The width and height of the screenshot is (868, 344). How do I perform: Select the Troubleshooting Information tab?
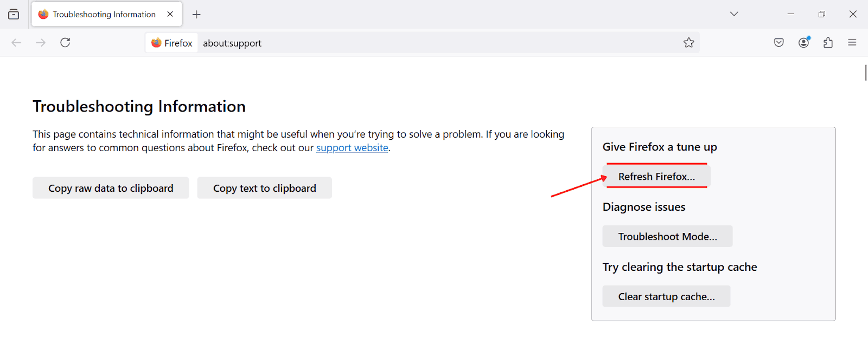click(x=107, y=14)
